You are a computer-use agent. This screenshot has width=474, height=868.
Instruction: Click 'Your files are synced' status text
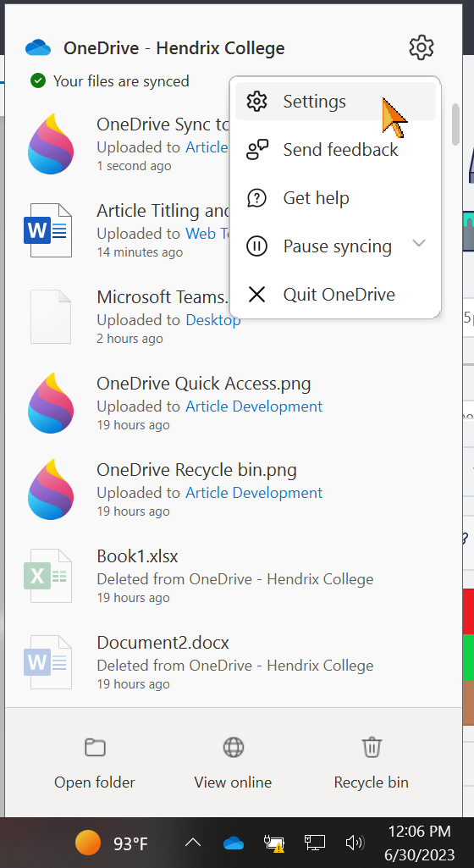pyautogui.click(x=121, y=81)
